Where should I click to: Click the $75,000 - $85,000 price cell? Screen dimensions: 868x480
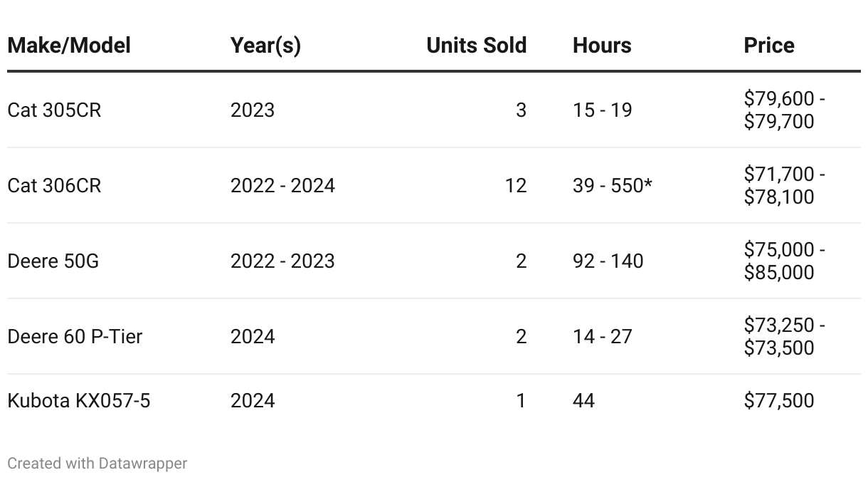coord(784,261)
